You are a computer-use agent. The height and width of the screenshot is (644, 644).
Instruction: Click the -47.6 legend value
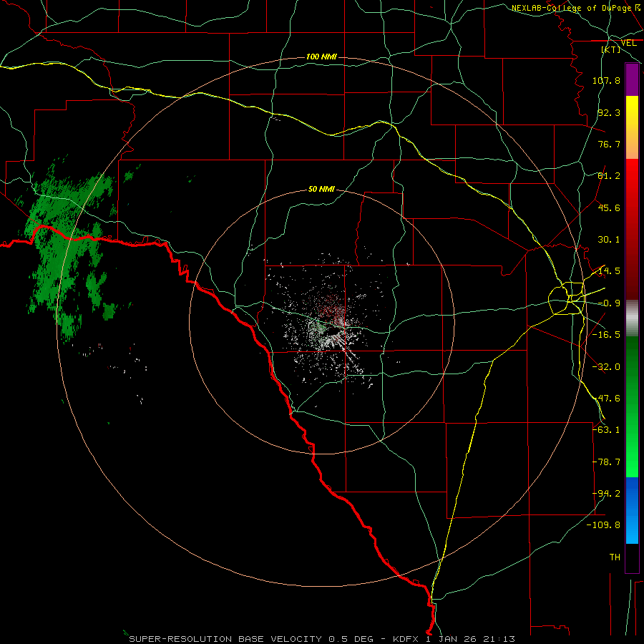pyautogui.click(x=606, y=399)
